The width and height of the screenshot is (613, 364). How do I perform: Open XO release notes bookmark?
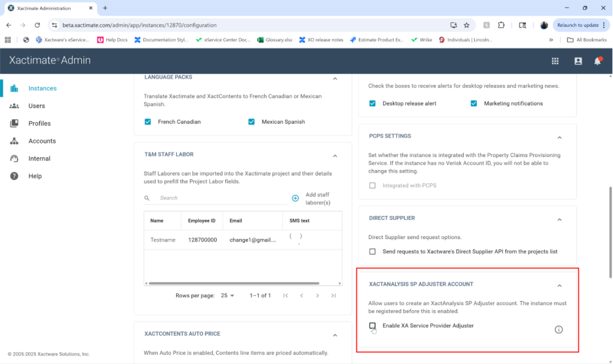321,40
